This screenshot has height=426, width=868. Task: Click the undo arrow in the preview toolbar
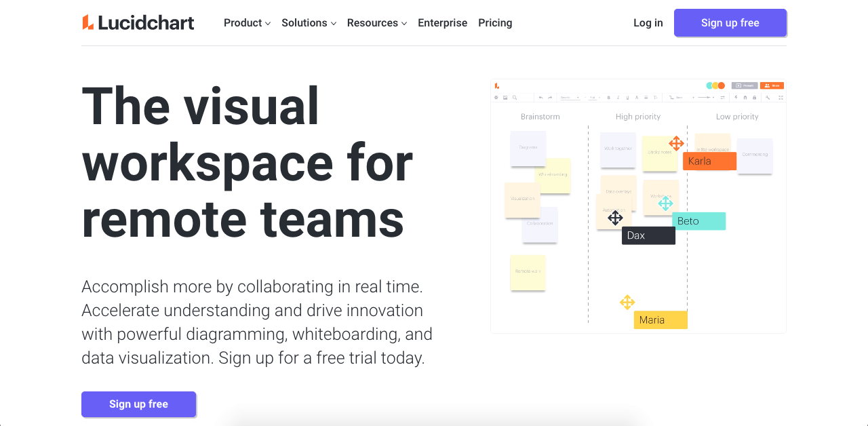coord(540,98)
